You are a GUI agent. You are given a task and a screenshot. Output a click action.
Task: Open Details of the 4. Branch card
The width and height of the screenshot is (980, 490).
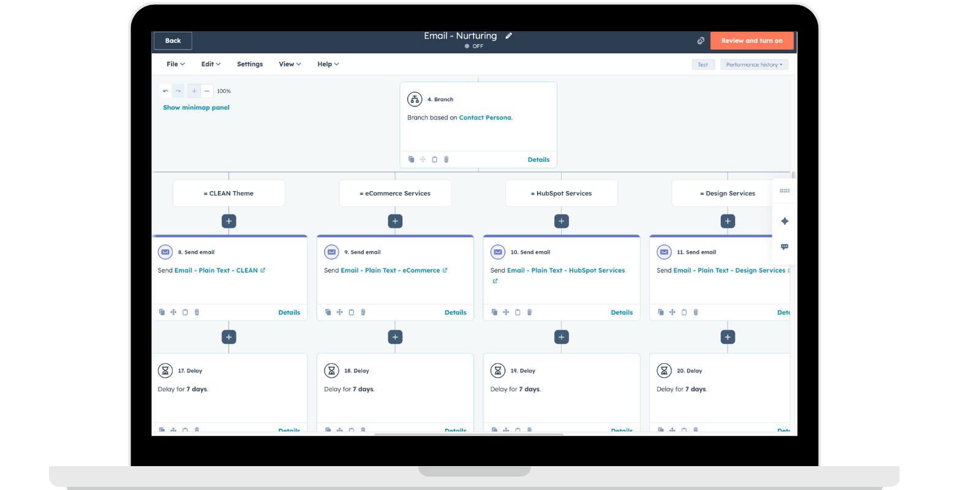click(x=539, y=159)
